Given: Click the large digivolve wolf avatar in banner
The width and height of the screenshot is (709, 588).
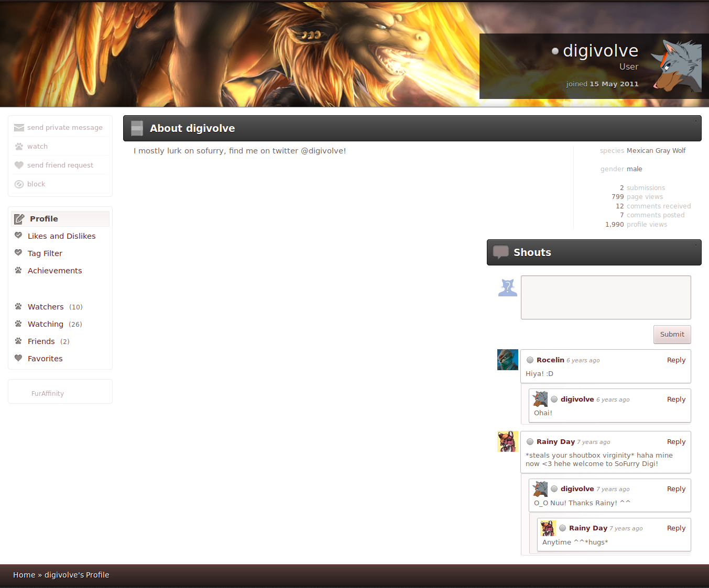Looking at the screenshot, I should [676, 65].
